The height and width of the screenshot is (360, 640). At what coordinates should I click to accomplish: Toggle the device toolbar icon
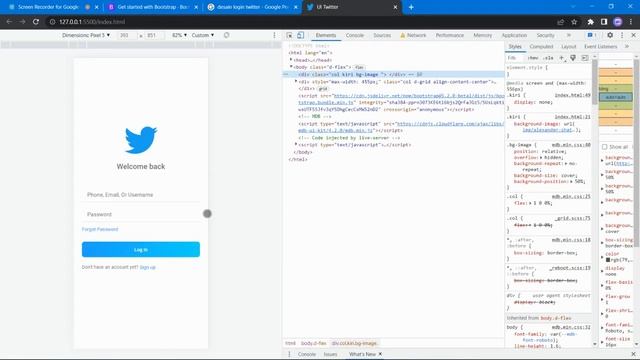300,36
